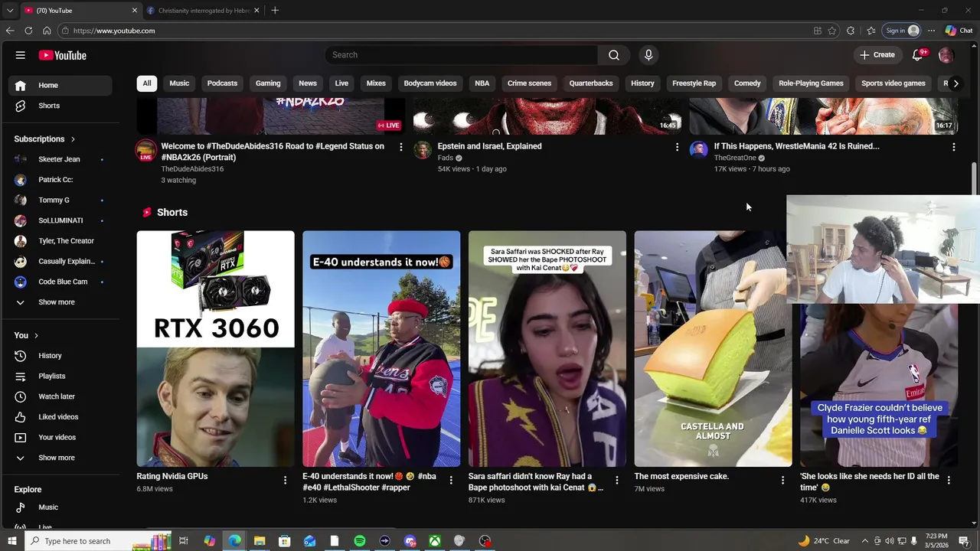The width and height of the screenshot is (980, 551).
Task: Open File Explorer from the taskbar
Action: pyautogui.click(x=260, y=541)
